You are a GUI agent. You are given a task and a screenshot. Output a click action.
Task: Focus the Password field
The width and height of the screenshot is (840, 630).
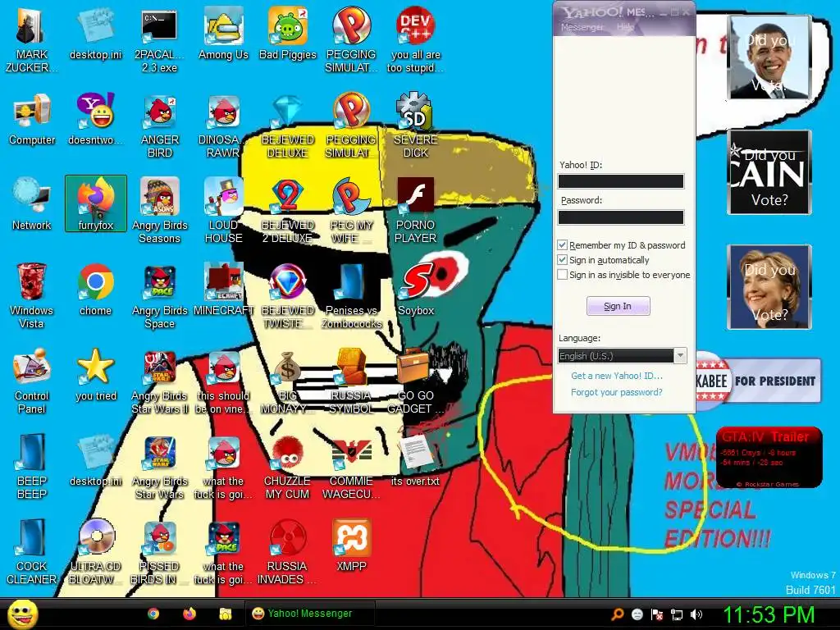(x=621, y=217)
